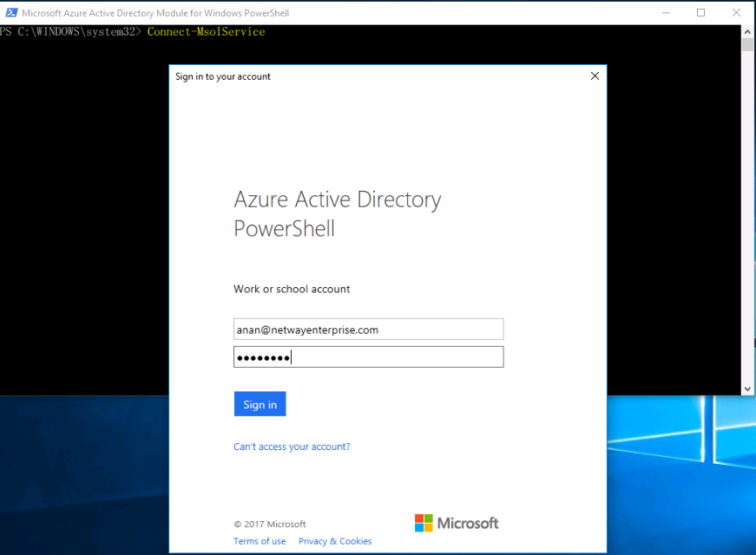The image size is (756, 555).
Task: Click the Connect-MsolService command text
Action: 206,32
